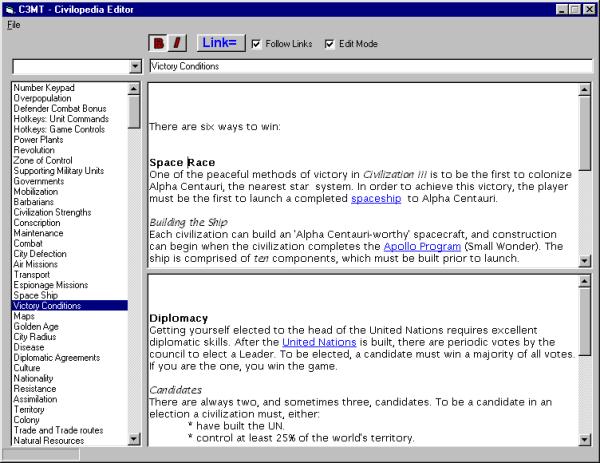600x463 pixels.
Task: Click lower text pane scroll-up arrow
Action: click(585, 280)
